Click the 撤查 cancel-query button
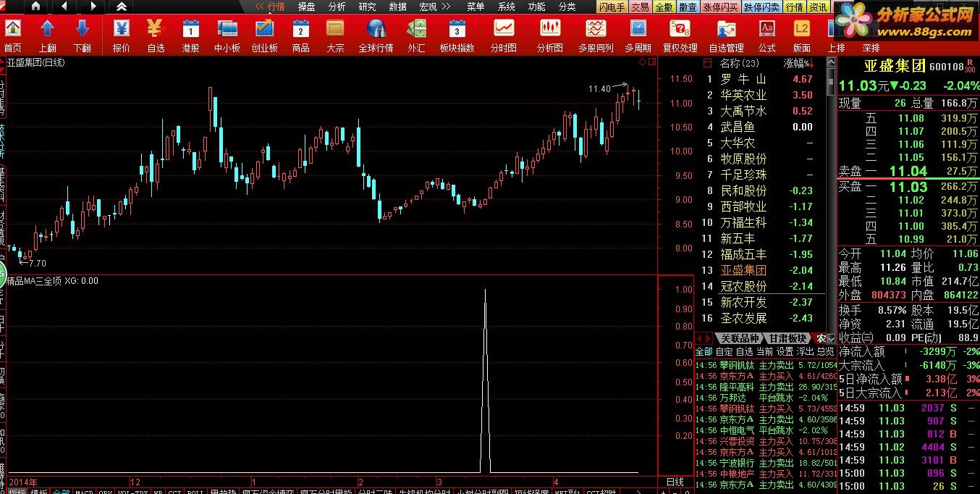980x494 pixels. (x=688, y=7)
